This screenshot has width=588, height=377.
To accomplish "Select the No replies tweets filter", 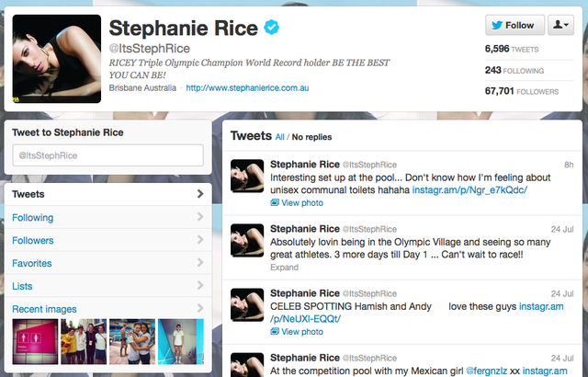I will pos(311,137).
